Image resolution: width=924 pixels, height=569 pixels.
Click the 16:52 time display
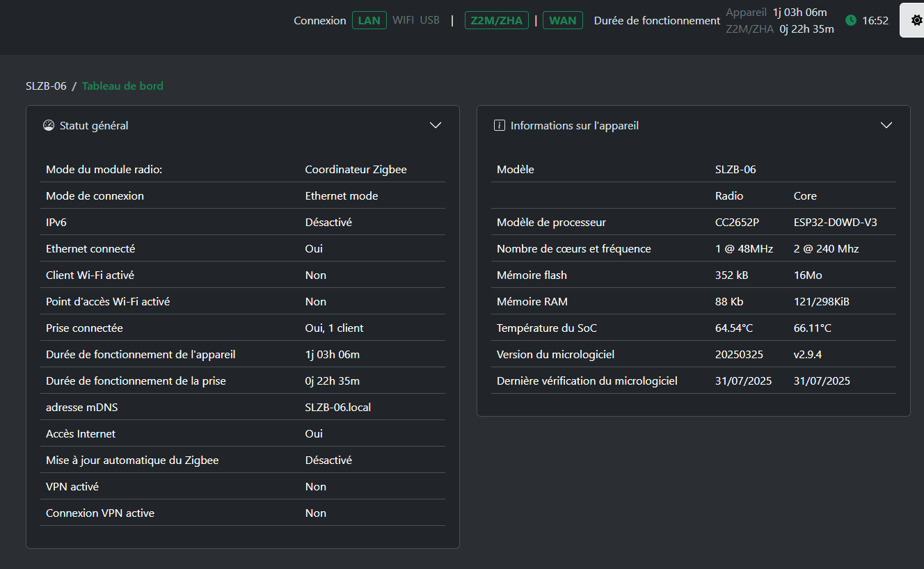[875, 21]
